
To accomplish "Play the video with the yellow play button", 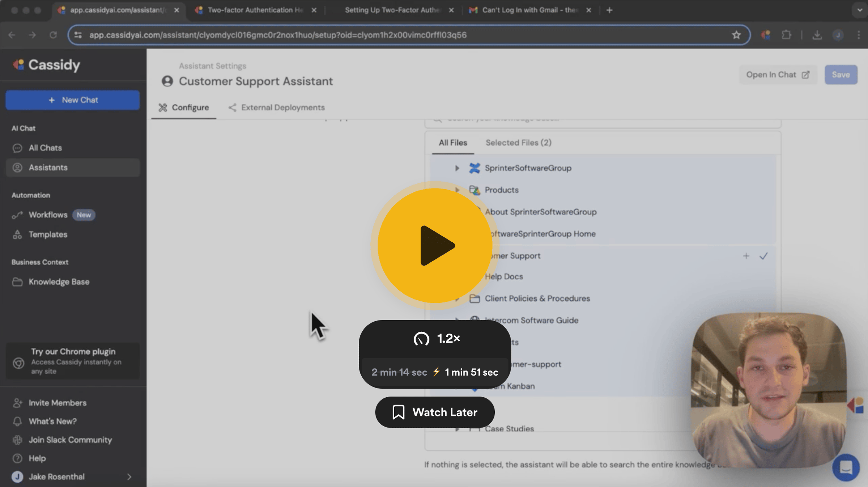I will coord(435,246).
